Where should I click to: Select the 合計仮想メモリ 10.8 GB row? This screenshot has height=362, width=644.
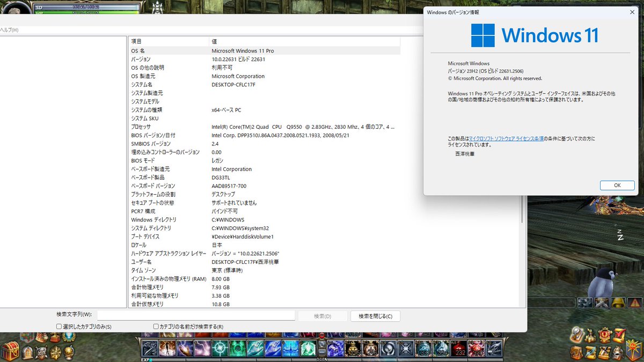click(x=264, y=304)
